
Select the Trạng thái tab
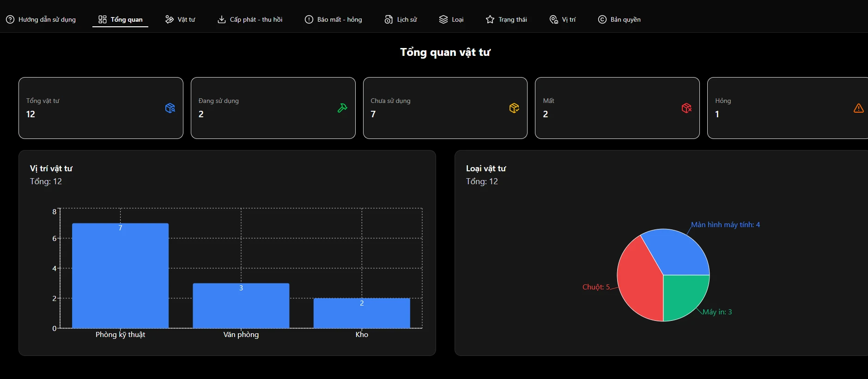506,19
